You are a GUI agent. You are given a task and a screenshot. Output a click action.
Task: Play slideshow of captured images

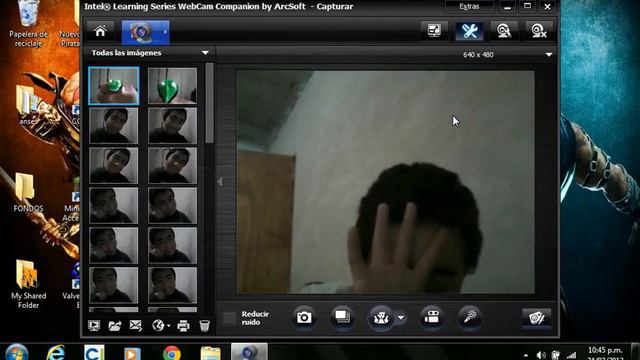(x=94, y=325)
